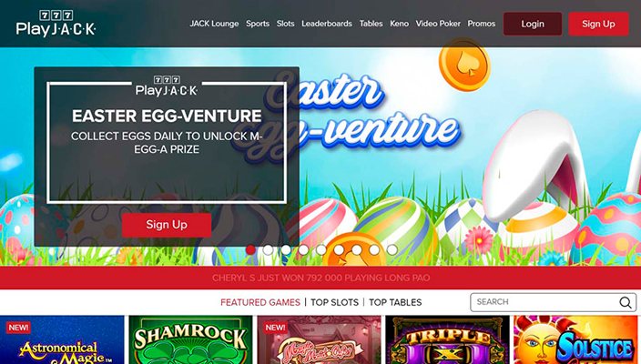Screen dimensions: 641x364
Task: Open the Leaderboards page
Action: tap(327, 24)
